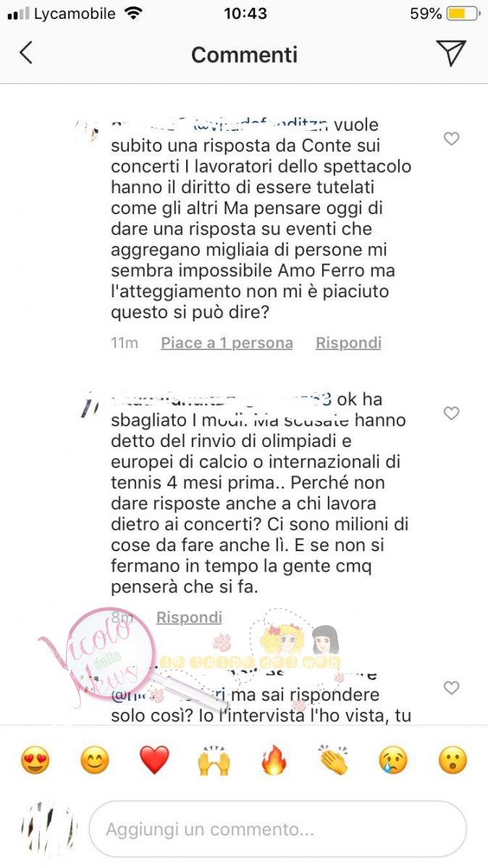Go back using the left arrow

(26, 53)
